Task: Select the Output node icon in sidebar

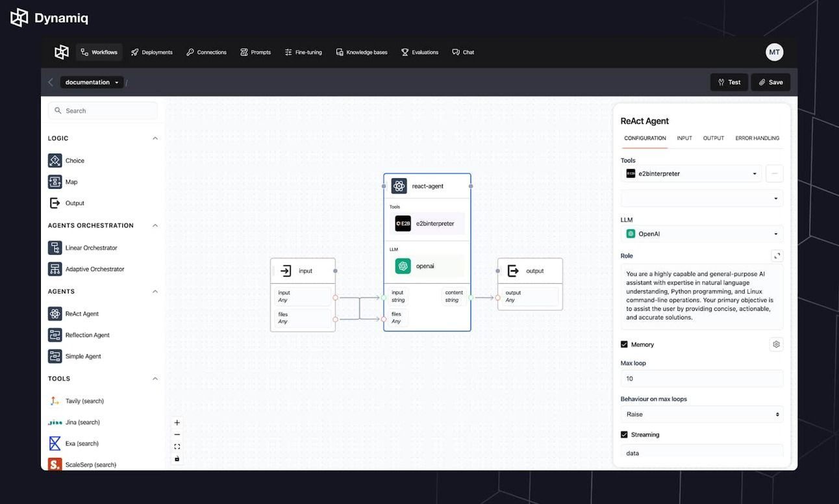Action: (x=55, y=203)
